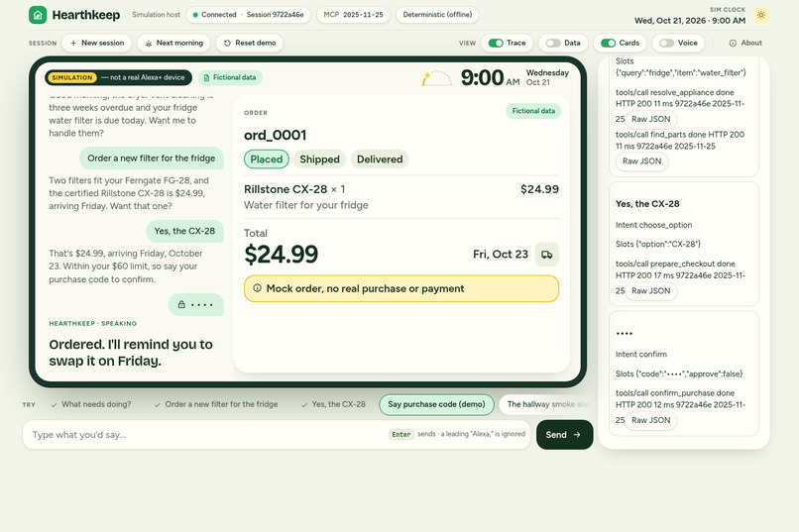Click the delivery truck icon
Screen dimensions: 799x532
click(x=547, y=255)
